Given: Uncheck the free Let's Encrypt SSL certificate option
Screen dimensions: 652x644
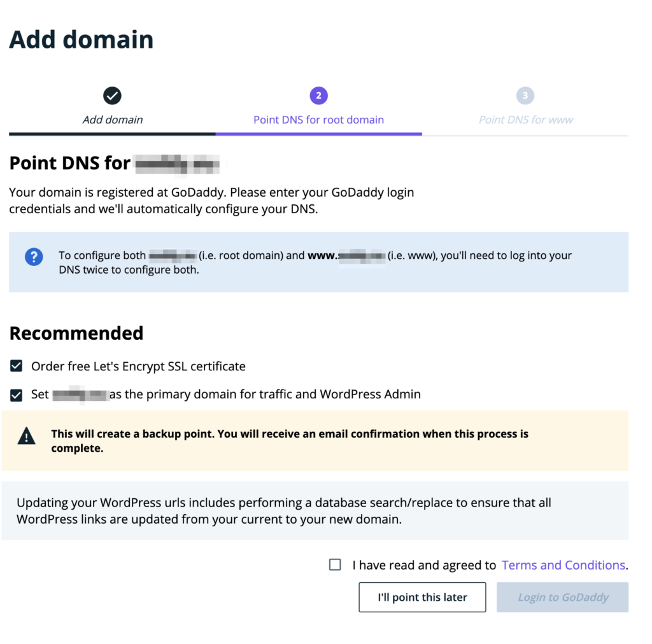Looking at the screenshot, I should click(17, 366).
